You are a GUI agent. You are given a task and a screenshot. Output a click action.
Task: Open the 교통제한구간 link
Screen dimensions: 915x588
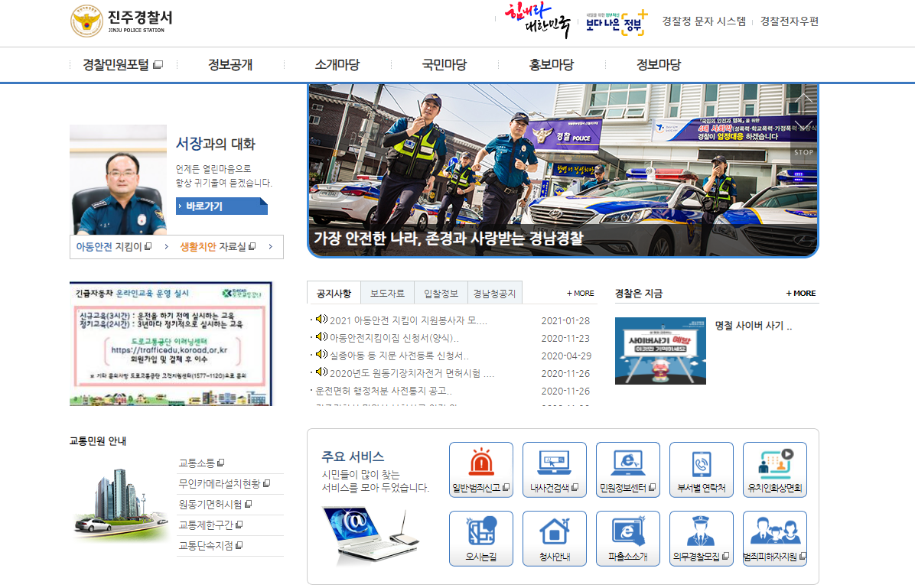click(x=210, y=525)
